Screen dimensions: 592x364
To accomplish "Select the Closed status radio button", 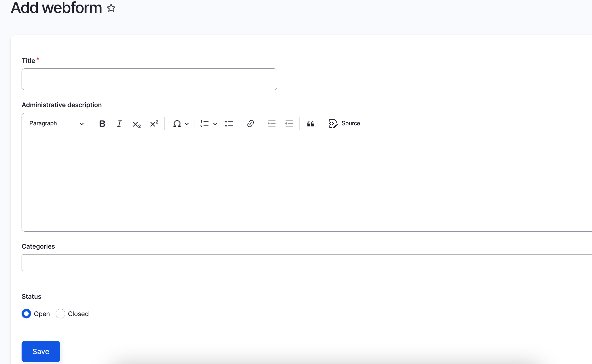I will point(60,314).
